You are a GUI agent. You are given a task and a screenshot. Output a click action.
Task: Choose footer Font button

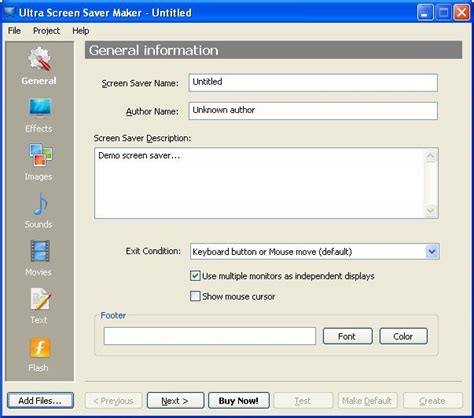pos(347,336)
